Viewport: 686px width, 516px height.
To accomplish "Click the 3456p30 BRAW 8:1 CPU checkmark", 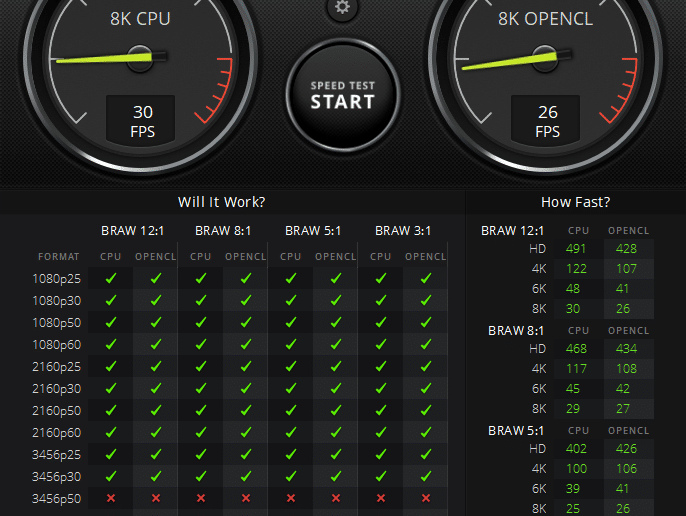I will (201, 476).
